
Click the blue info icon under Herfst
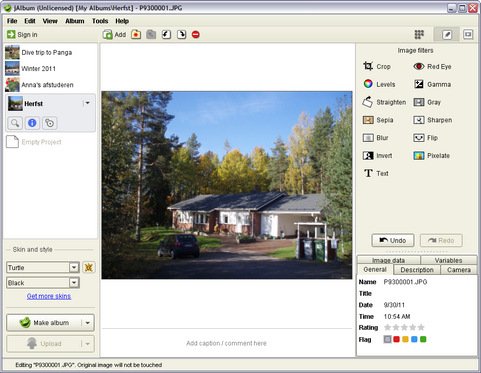32,123
